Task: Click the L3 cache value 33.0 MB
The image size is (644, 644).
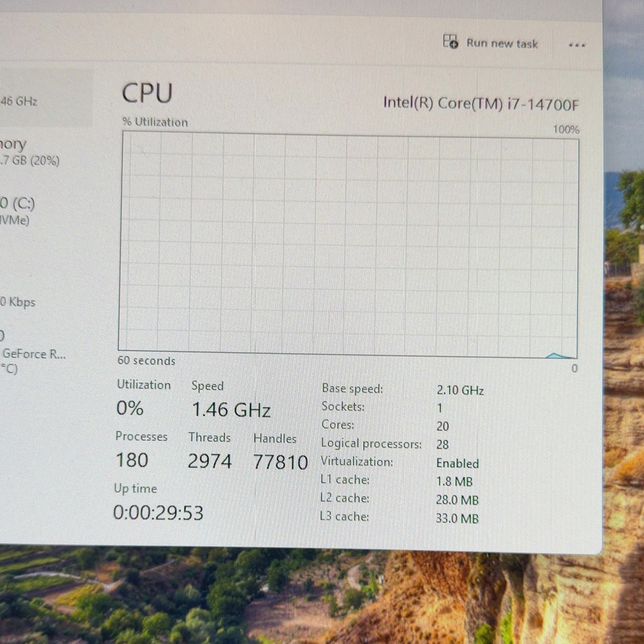Action: [457, 518]
